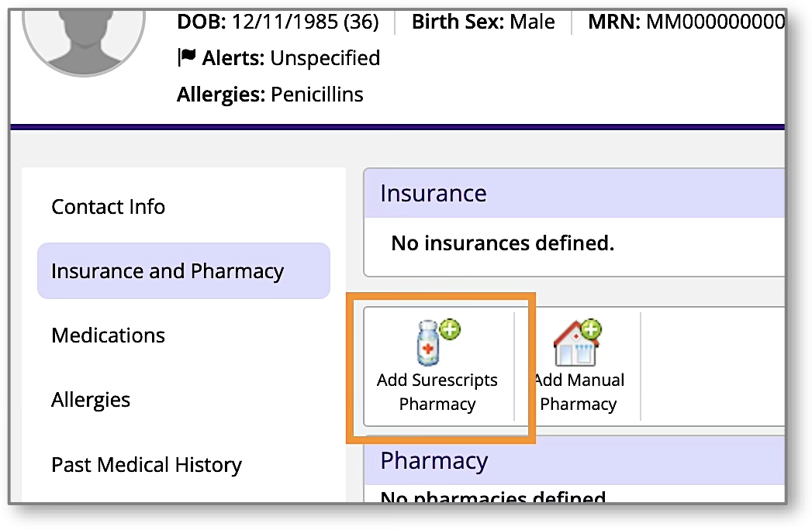
Task: Go to the Medications section
Action: point(108,336)
